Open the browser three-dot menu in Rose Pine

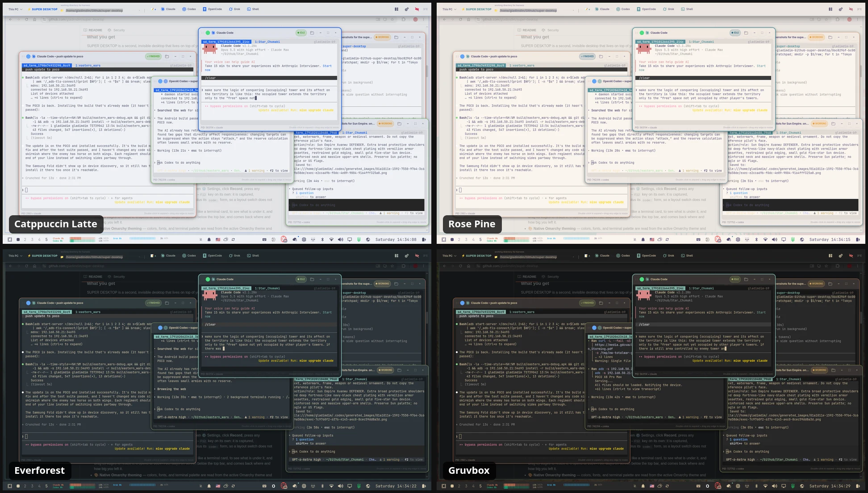(x=858, y=19)
